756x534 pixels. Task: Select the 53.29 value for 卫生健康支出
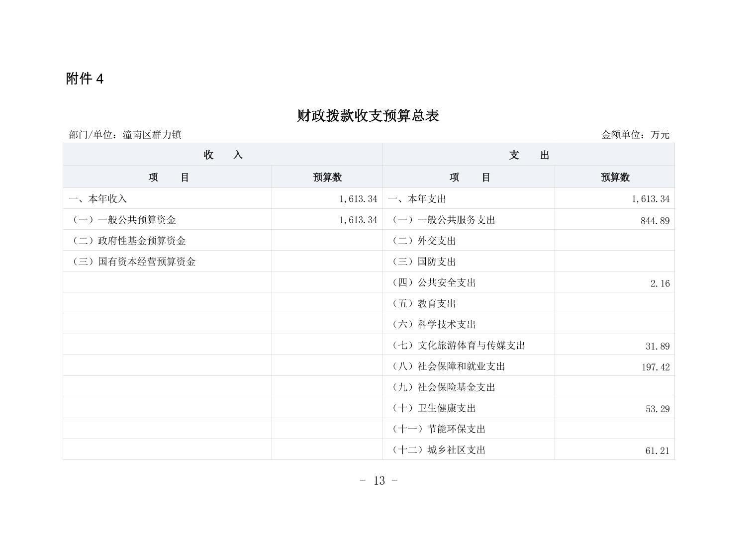click(657, 409)
